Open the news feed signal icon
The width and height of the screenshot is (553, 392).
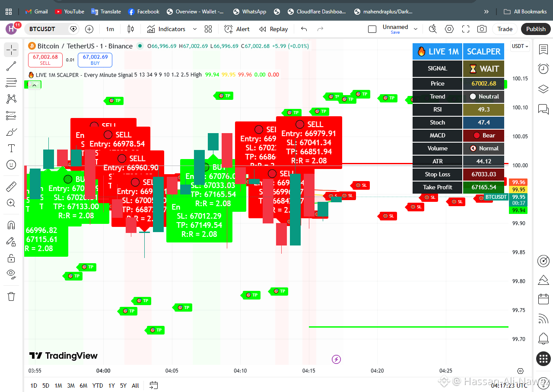[543, 319]
